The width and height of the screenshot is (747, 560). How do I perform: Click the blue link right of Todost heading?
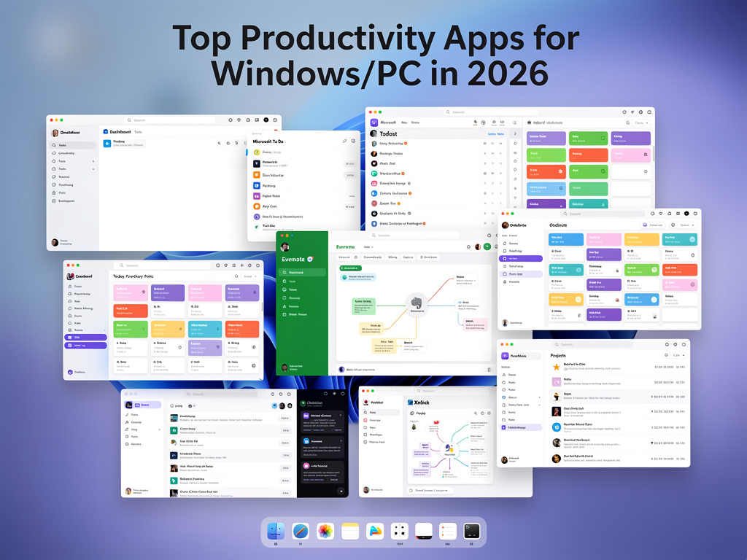click(x=495, y=134)
